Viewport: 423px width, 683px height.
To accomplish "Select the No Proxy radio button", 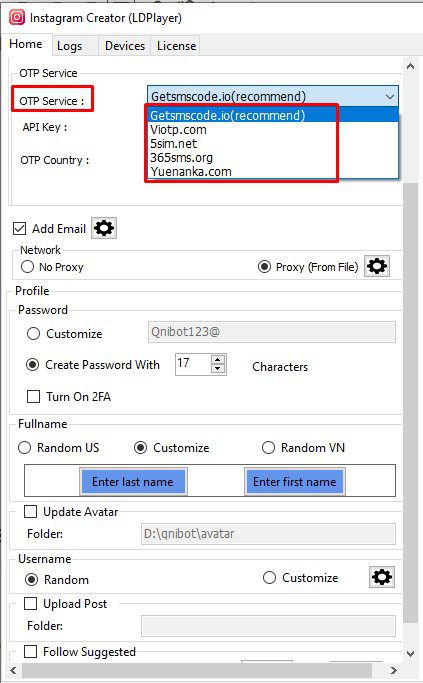I will (x=27, y=267).
